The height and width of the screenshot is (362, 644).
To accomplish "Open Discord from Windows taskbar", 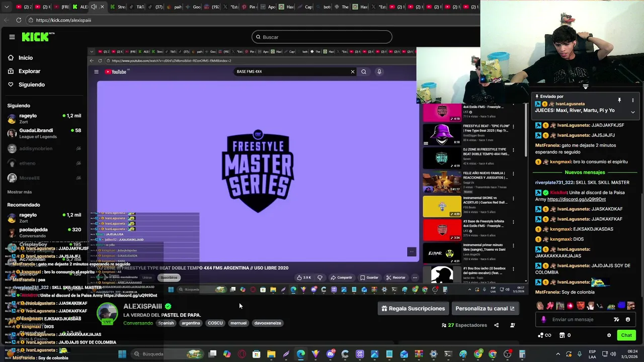I will click(x=330, y=354).
